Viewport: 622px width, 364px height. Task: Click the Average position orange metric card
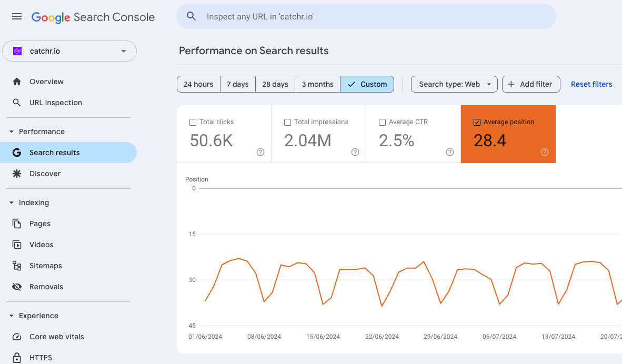(x=508, y=134)
